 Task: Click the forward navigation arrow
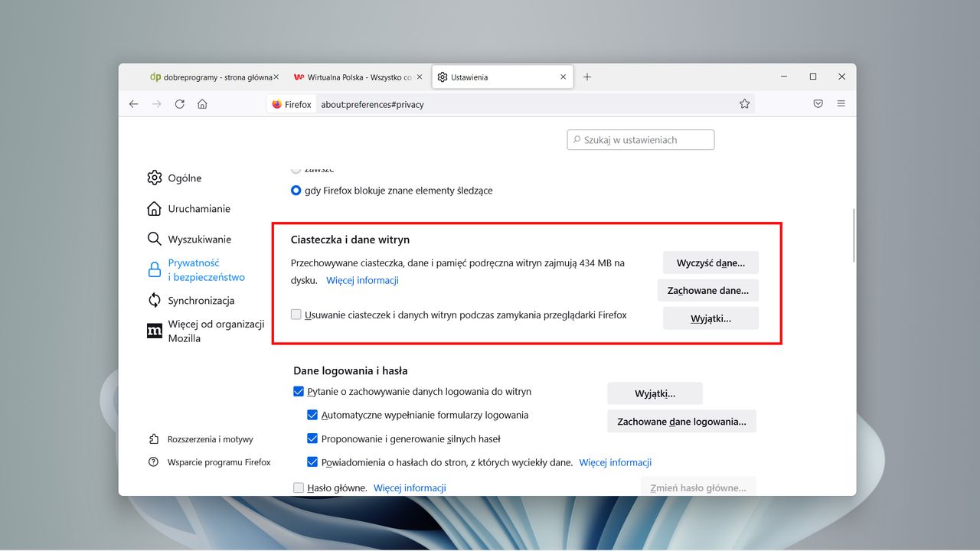click(157, 104)
